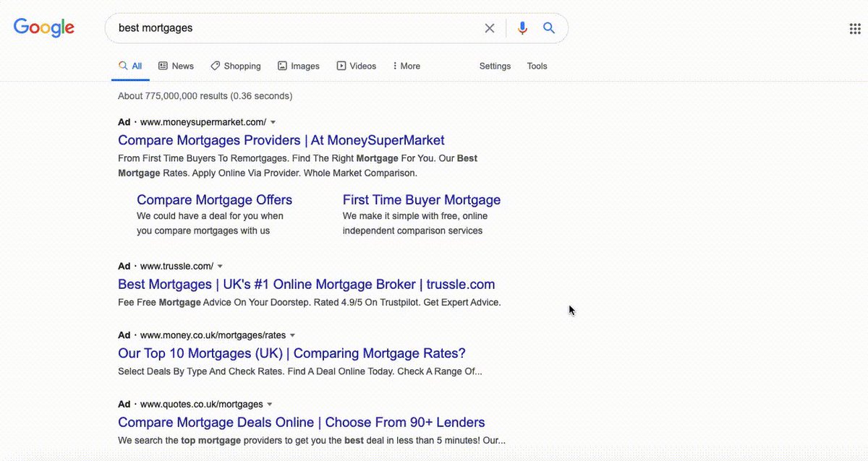This screenshot has height=461, width=868.
Task: Click the 'Fee Free Mortgage Advice' trussle description
Action: tap(310, 302)
